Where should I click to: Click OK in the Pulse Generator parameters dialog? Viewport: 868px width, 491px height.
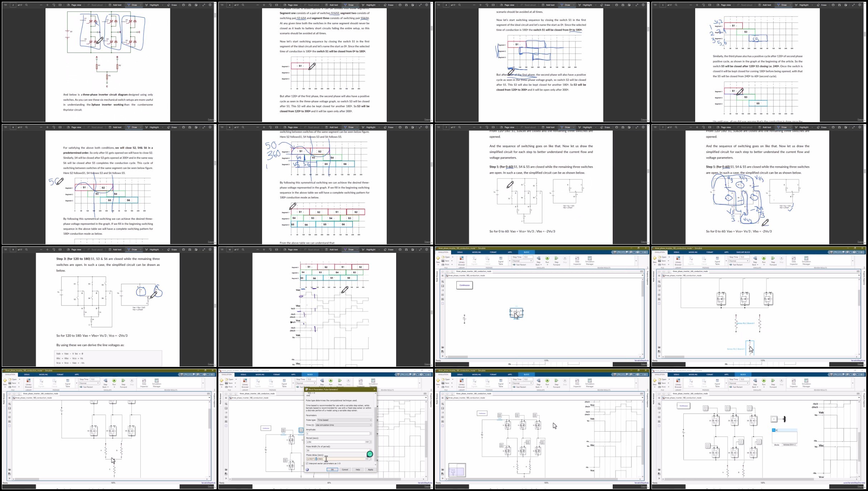tap(332, 470)
